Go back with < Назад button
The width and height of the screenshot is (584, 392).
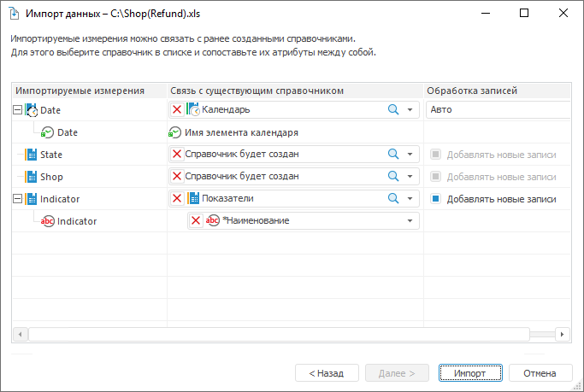click(327, 373)
